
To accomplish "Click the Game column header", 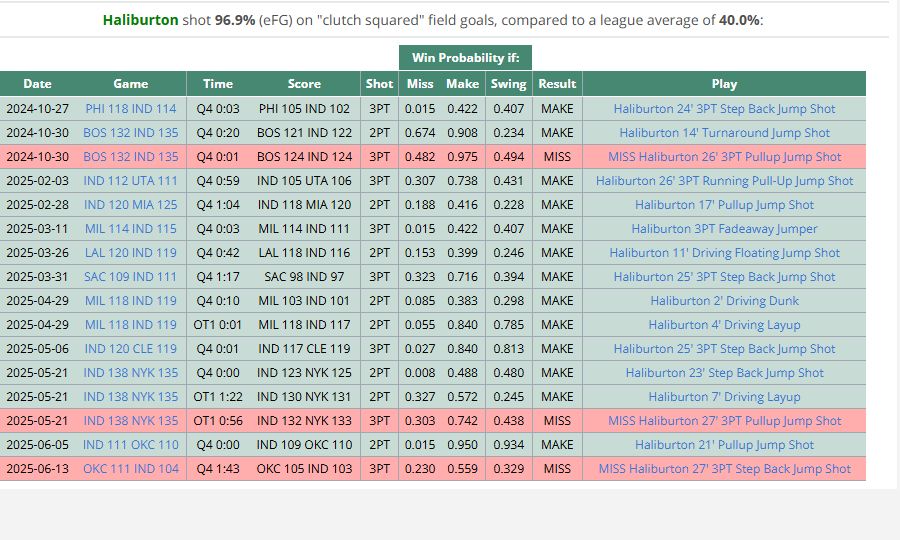I will coord(131,84).
